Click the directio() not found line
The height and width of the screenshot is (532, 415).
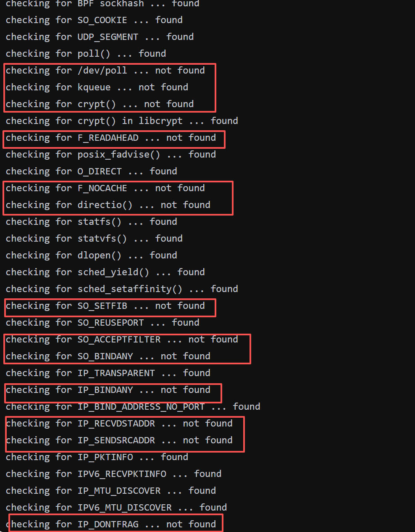(108, 205)
